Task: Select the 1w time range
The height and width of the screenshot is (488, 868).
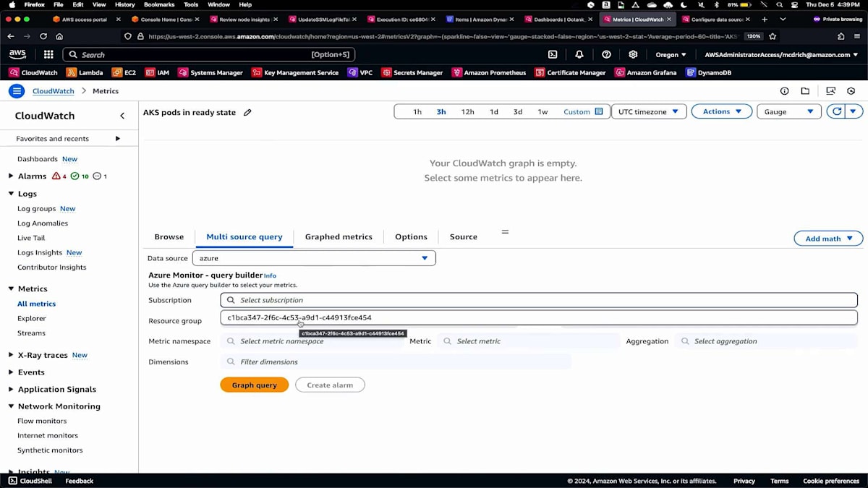Action: click(542, 111)
